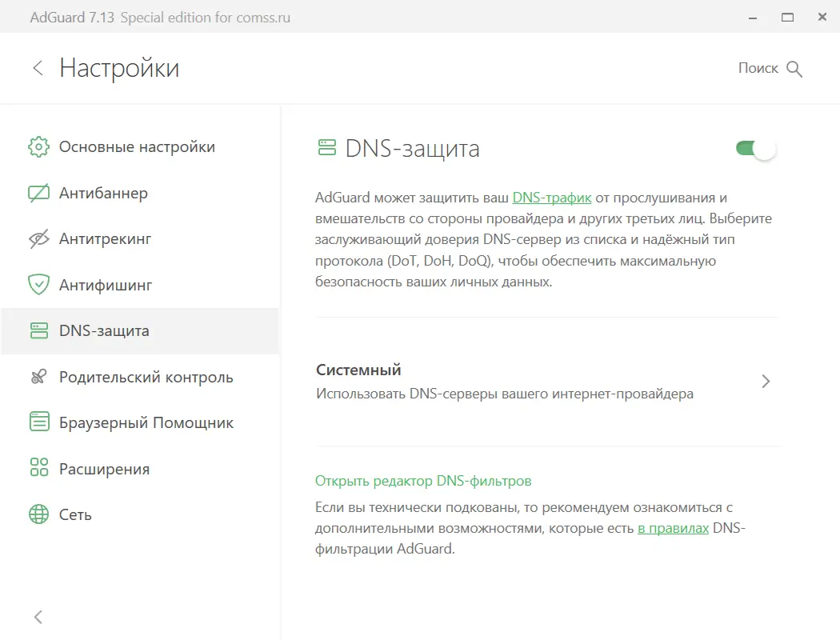Image resolution: width=840 pixels, height=640 pixels.
Task: Follow the DNS-трафик link
Action: pyautogui.click(x=552, y=198)
